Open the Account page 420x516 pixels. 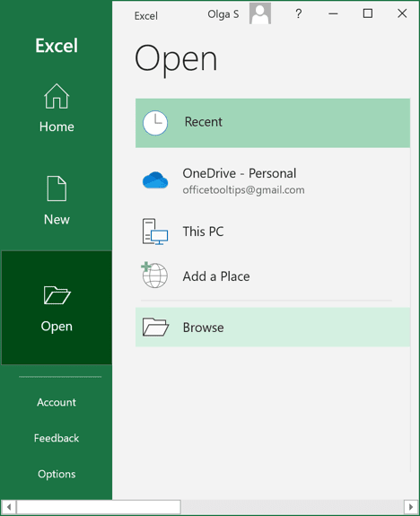[x=57, y=402]
